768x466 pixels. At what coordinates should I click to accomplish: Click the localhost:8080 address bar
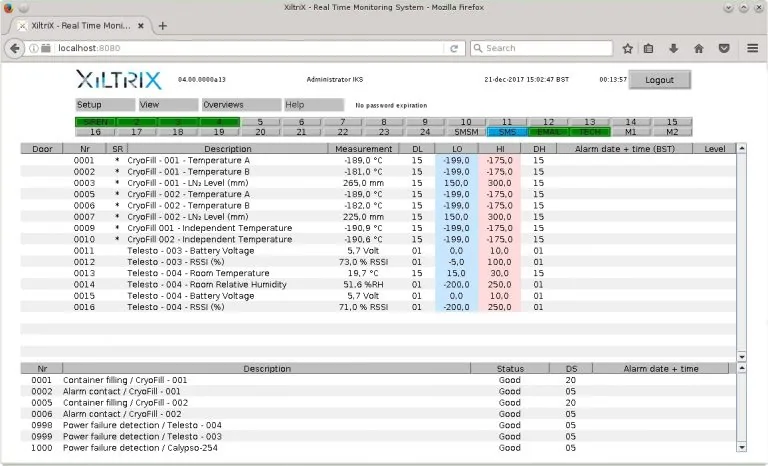point(250,48)
